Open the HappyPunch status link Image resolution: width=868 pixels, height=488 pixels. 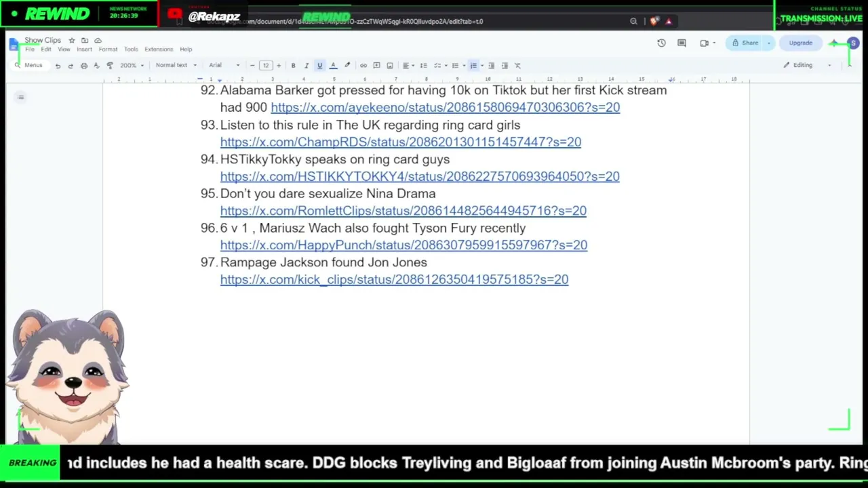403,245
